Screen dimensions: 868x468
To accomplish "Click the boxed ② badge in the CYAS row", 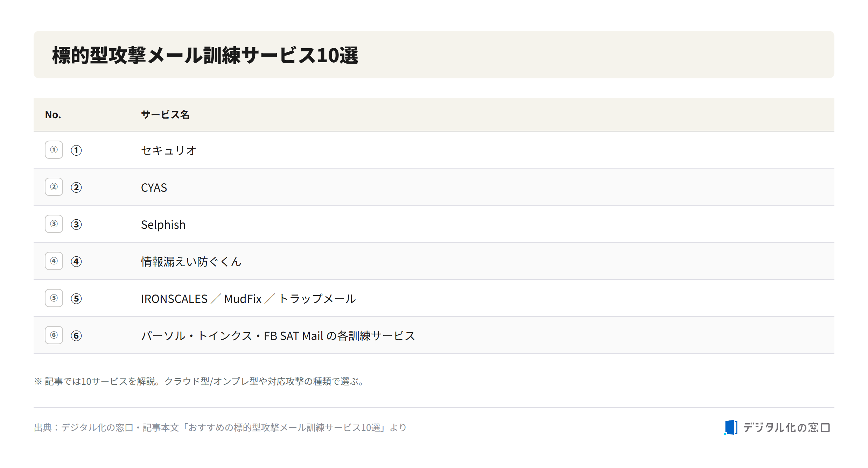I will 54,187.
